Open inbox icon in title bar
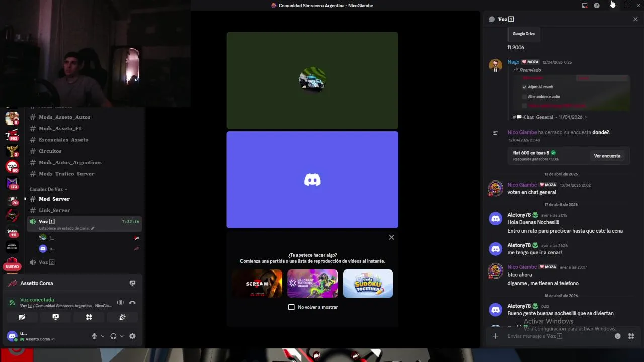The height and width of the screenshot is (362, 644). tap(585, 6)
